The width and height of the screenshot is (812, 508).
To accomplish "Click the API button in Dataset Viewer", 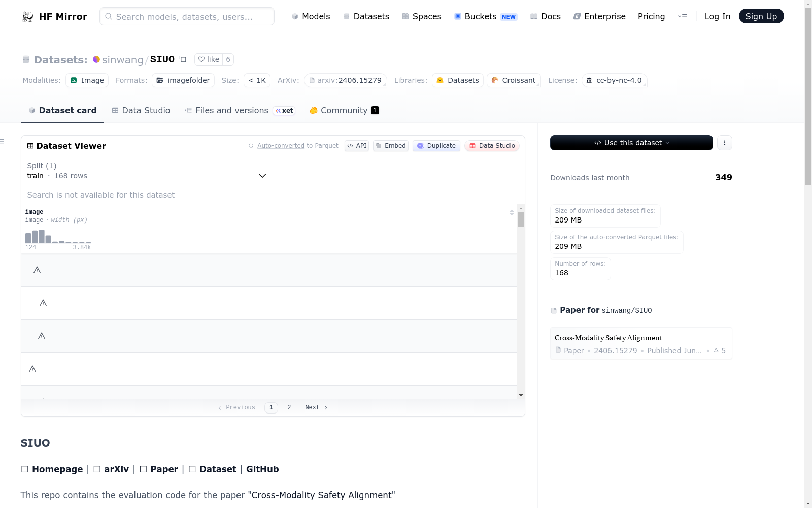I will click(357, 146).
